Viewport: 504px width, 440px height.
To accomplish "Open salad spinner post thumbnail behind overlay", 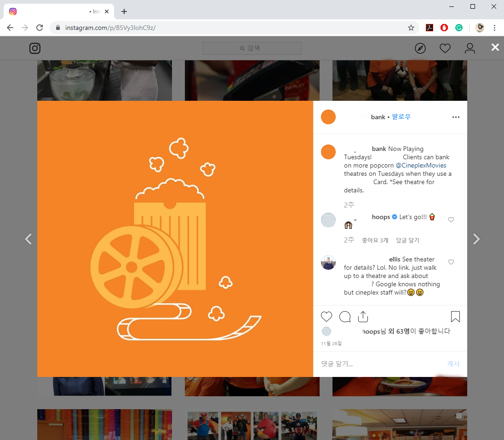I will click(104, 81).
